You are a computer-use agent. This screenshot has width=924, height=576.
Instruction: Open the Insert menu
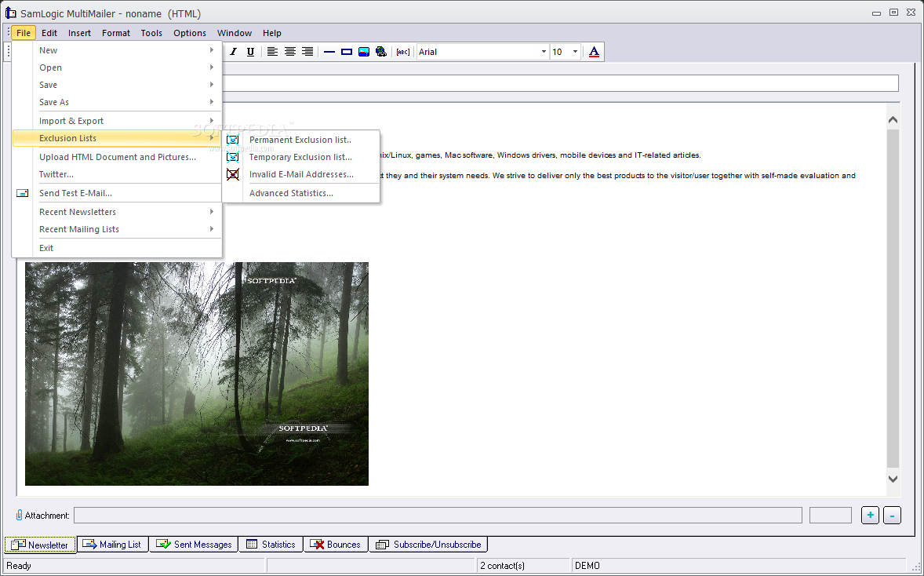[x=79, y=33]
